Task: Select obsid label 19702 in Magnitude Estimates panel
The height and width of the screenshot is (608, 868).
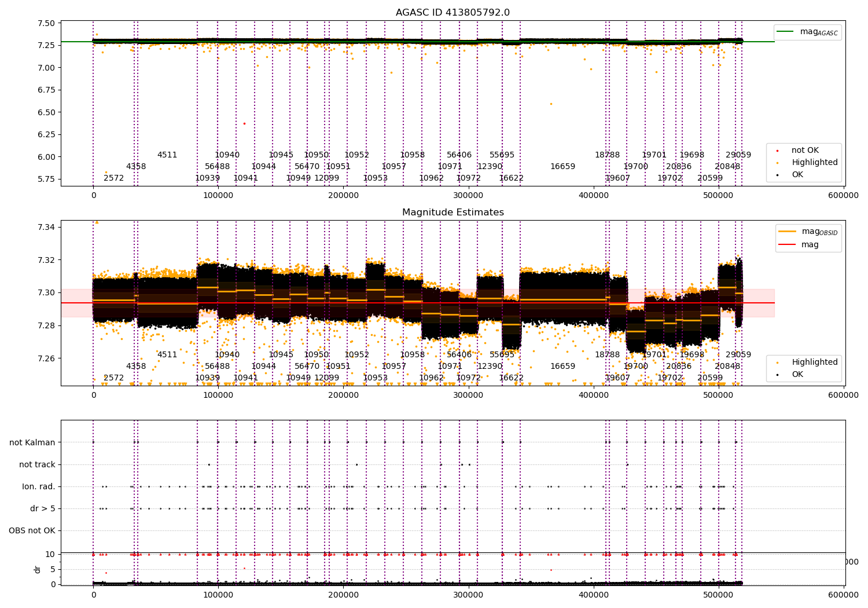Action: point(670,378)
